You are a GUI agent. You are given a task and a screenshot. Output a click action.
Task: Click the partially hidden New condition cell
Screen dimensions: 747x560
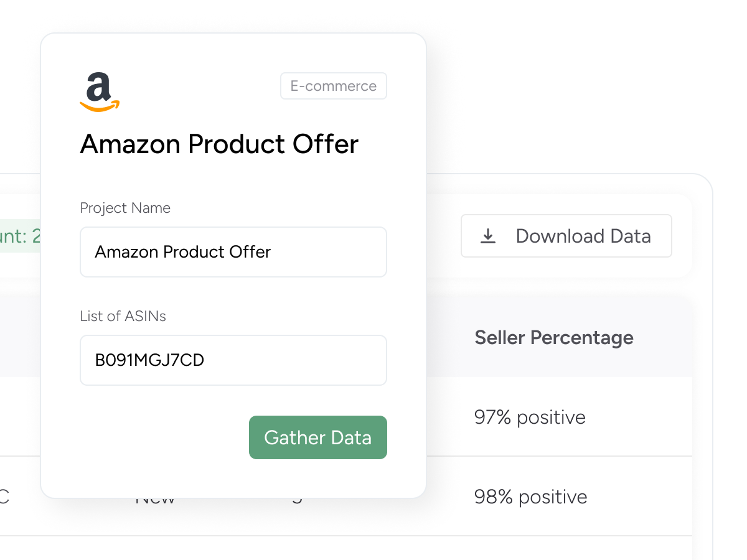pyautogui.click(x=155, y=499)
